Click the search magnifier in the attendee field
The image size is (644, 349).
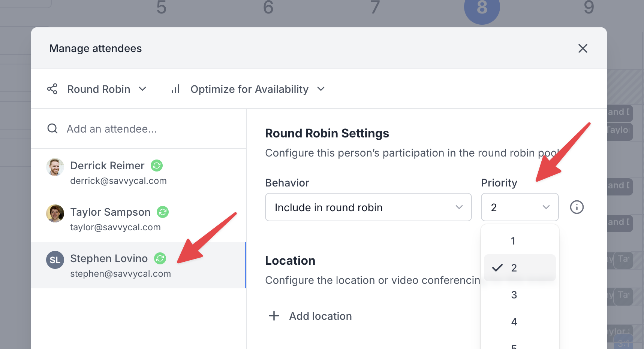tap(52, 128)
